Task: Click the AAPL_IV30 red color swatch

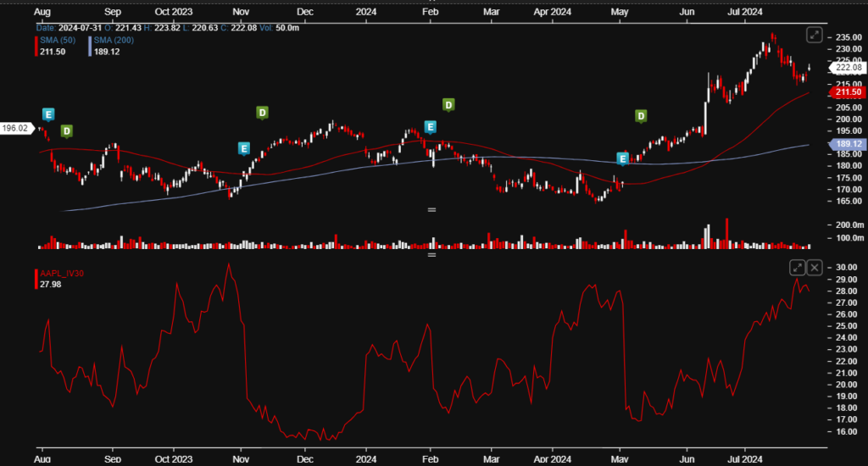Action: [36, 279]
